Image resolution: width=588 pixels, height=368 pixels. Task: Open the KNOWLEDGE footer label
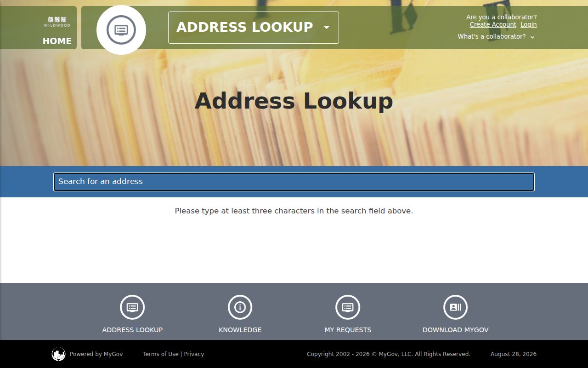click(240, 330)
